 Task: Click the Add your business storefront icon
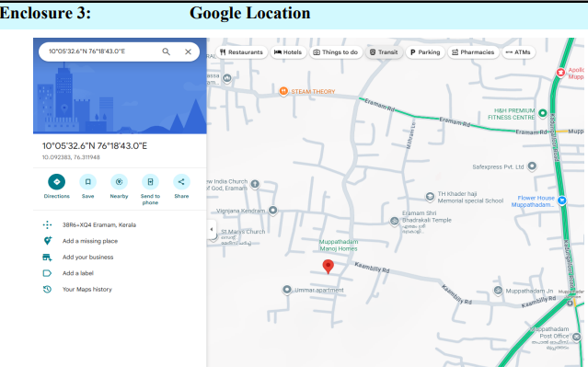coord(47,257)
